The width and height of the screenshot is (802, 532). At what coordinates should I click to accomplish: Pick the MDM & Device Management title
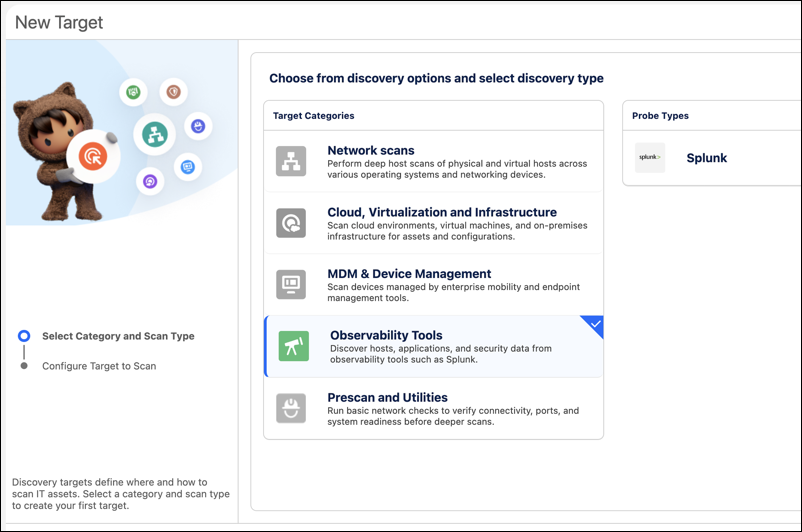409,274
